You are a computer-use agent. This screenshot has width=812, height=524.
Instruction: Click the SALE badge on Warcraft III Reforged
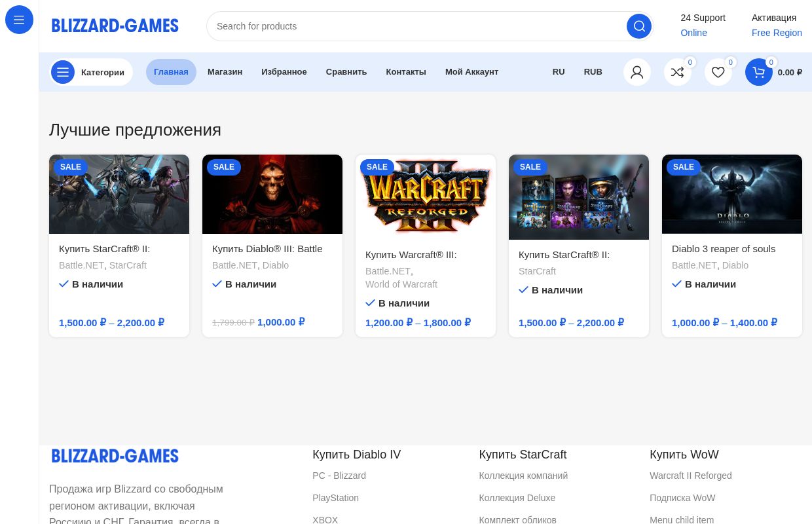pos(377,167)
